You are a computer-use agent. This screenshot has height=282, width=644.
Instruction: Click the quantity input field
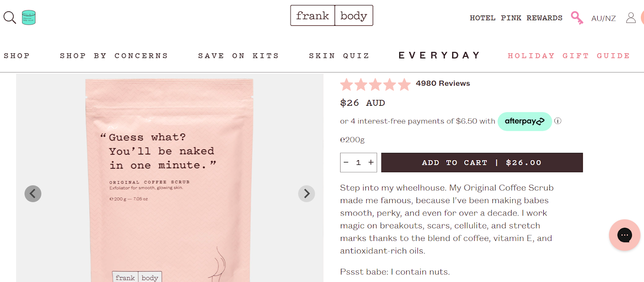click(x=358, y=163)
